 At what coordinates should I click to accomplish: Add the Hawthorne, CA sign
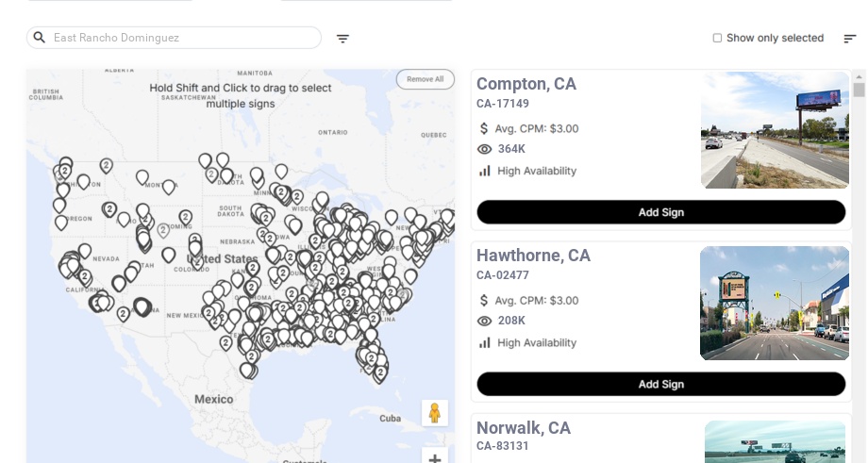click(x=660, y=384)
